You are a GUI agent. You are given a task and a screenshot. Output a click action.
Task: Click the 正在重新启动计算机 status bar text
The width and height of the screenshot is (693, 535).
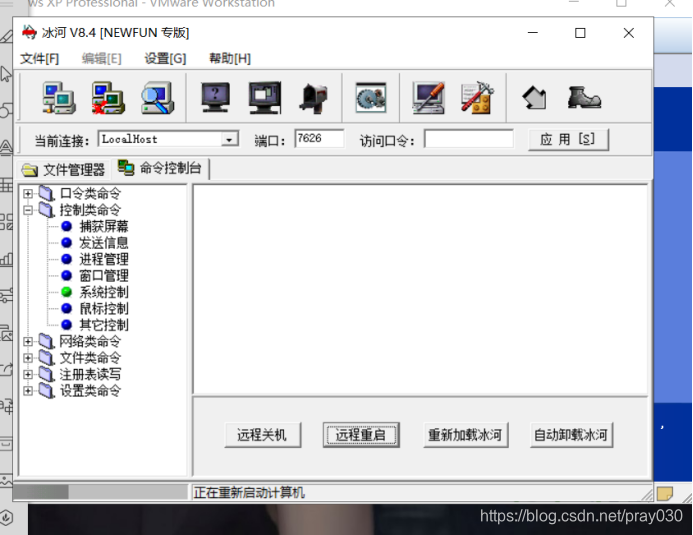pos(249,493)
